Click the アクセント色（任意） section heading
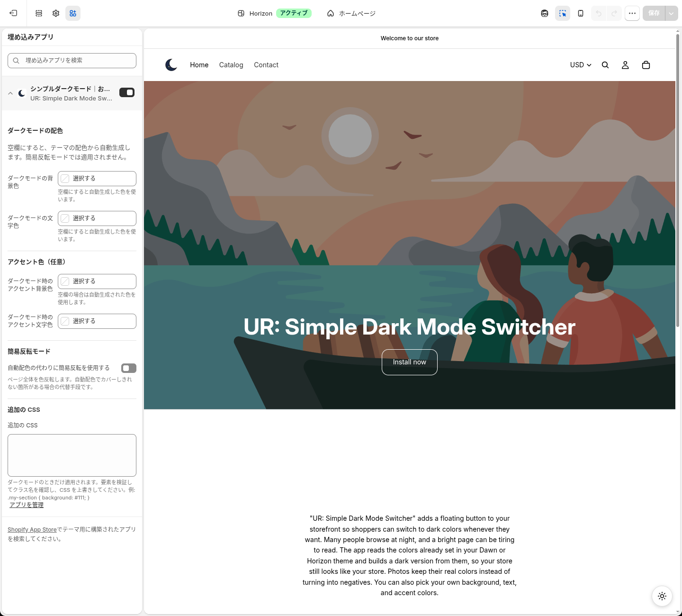Screen dimensions: 682x616 coord(36,262)
